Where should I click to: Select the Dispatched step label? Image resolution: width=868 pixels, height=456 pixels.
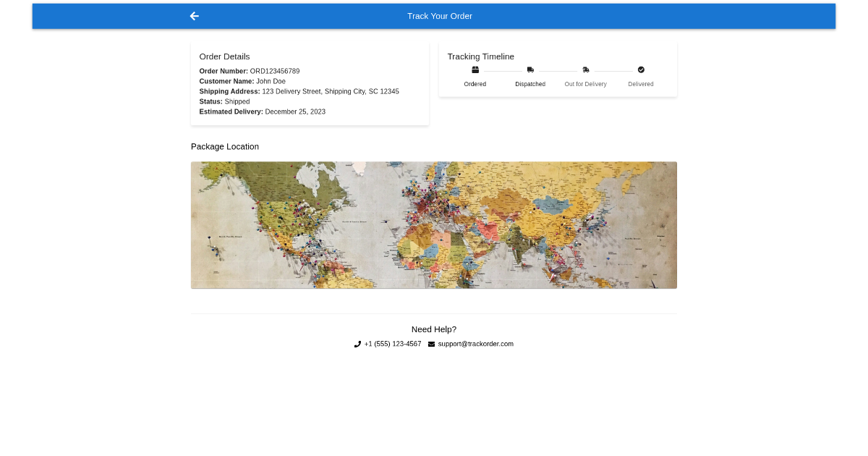click(x=530, y=84)
